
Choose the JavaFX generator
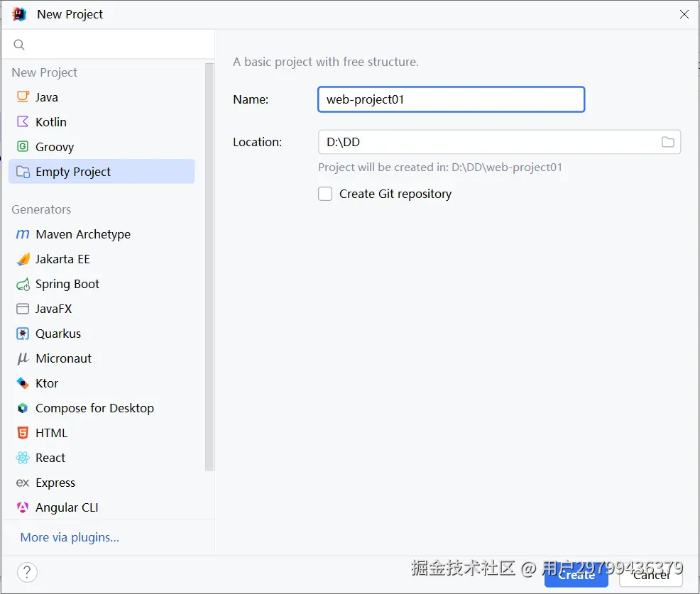[x=102, y=309]
